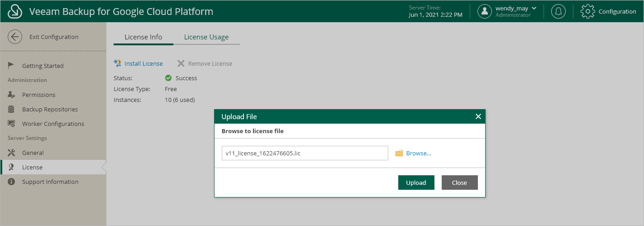Click the folder icon next to Browse

(x=399, y=153)
